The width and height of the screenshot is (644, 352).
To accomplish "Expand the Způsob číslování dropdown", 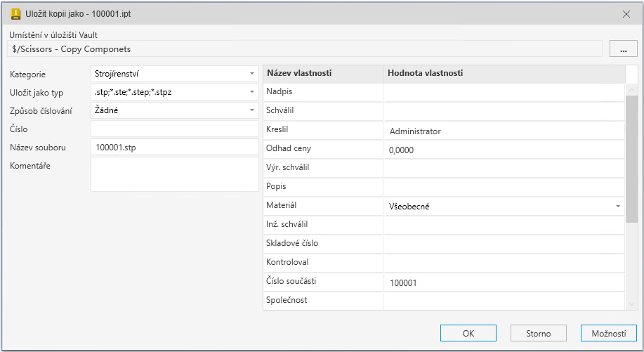I will (251, 110).
